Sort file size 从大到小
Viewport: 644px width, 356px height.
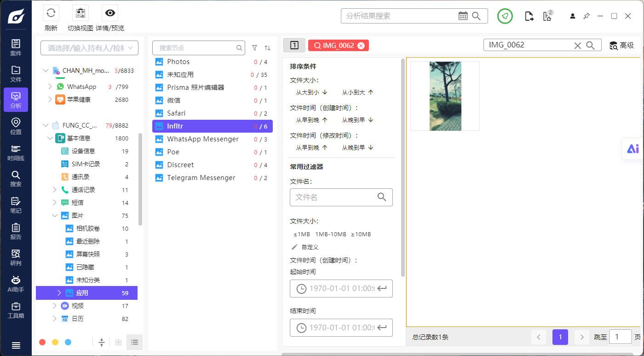click(x=311, y=92)
